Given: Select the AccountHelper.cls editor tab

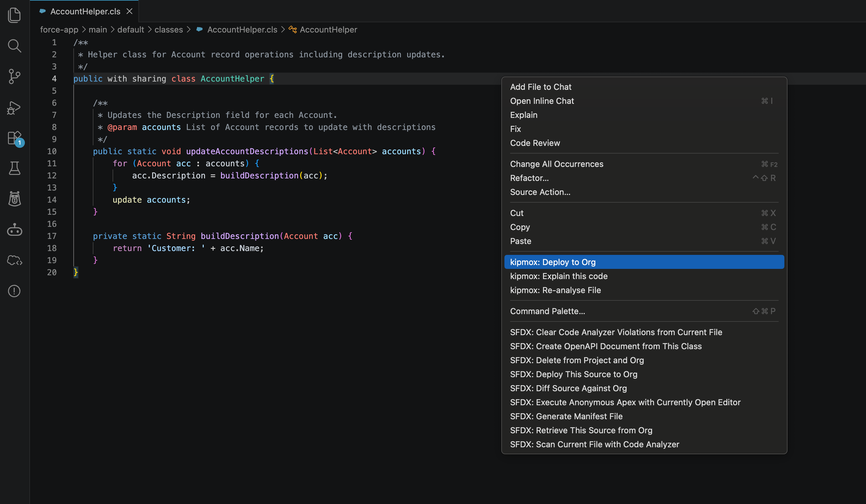Looking at the screenshot, I should [x=84, y=11].
